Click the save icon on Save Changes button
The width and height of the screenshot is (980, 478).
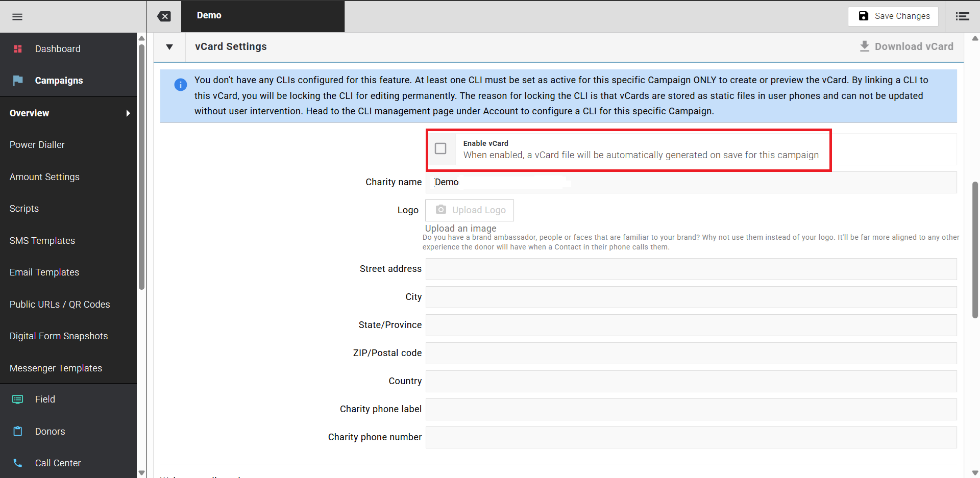point(863,16)
